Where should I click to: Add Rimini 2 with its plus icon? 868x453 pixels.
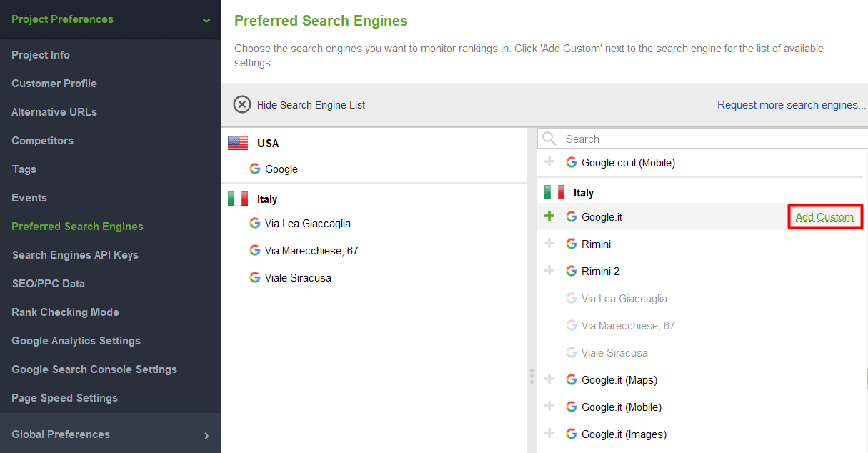tap(549, 270)
